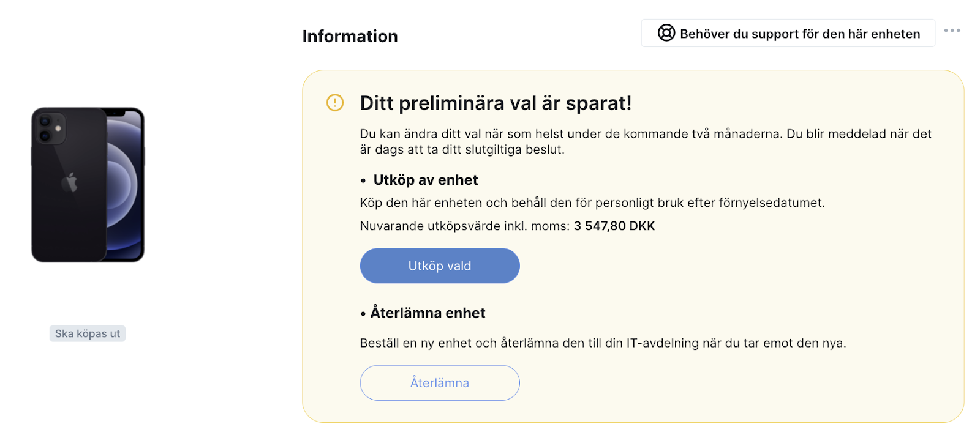This screenshot has width=980, height=435.
Task: Click the yellow exclamation notice icon
Action: [335, 102]
